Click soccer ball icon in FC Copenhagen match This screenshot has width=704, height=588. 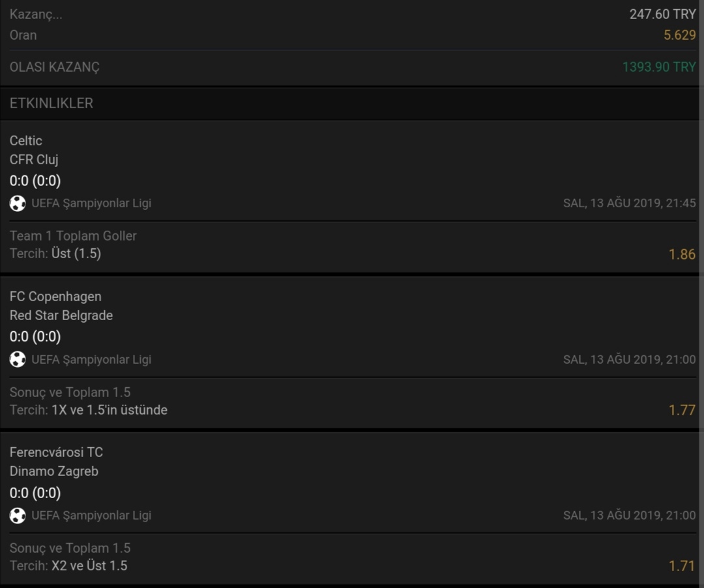[x=18, y=359]
